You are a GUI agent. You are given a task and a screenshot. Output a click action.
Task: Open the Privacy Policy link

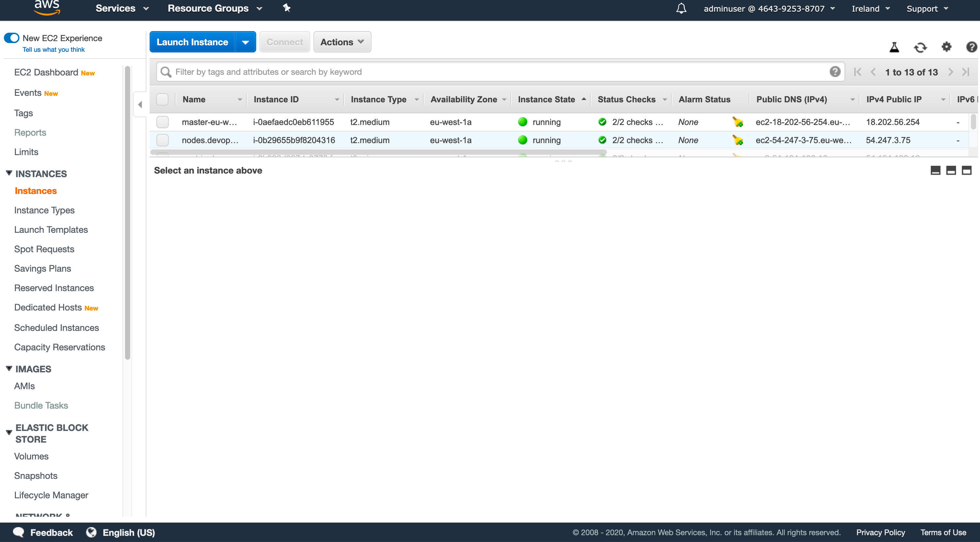880,532
